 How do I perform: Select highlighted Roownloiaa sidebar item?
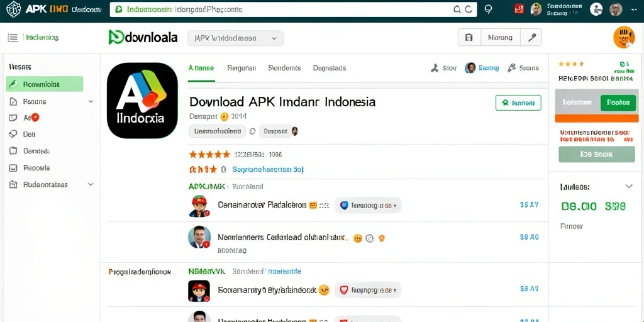(45, 84)
